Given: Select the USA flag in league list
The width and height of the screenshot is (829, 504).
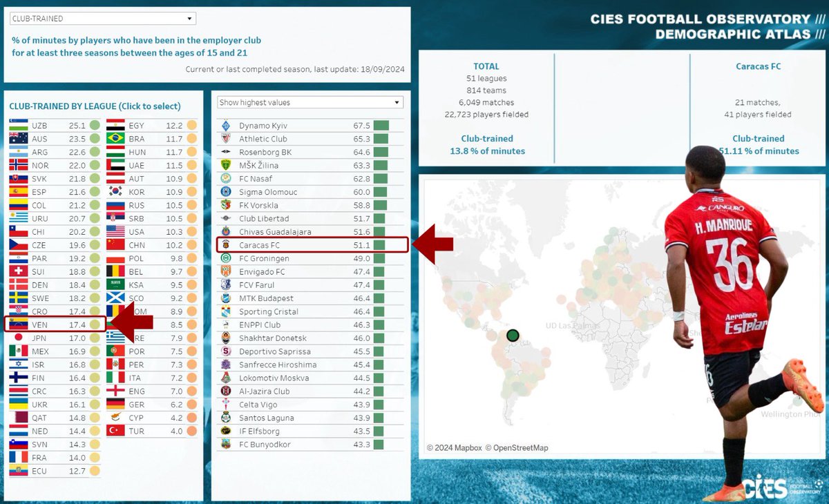Looking at the screenshot, I should pyautogui.click(x=115, y=232).
